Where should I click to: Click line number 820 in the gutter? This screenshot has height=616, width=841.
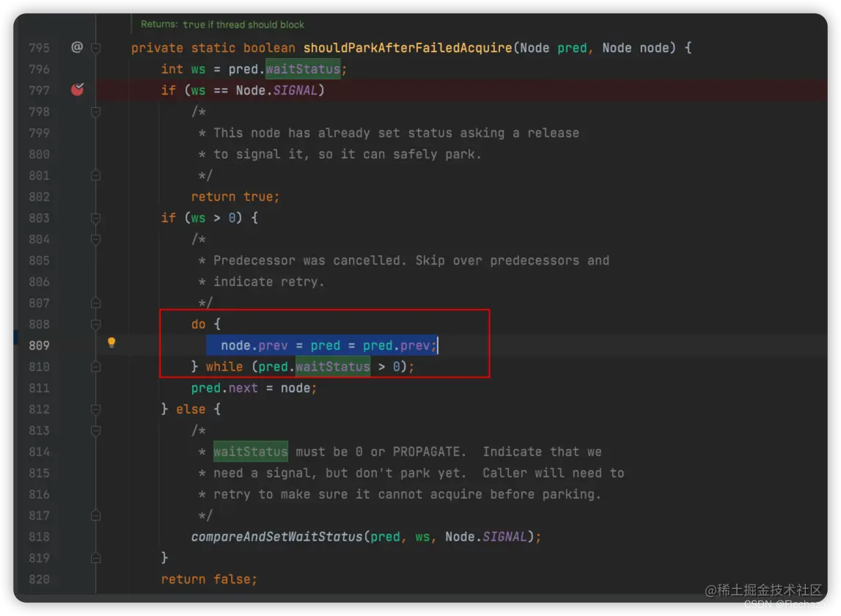pos(39,579)
